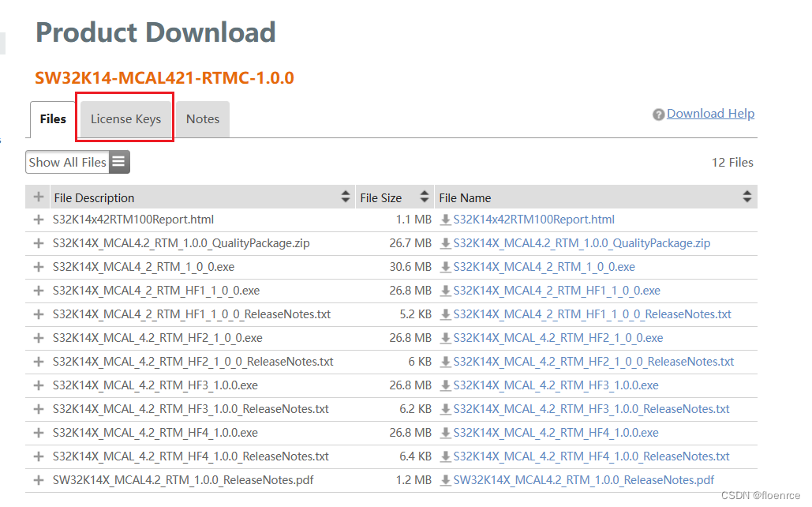Select the SW32K14-MCAL421-RTMC-1.0.0 product title
Image resolution: width=812 pixels, height=507 pixels.
click(x=164, y=77)
